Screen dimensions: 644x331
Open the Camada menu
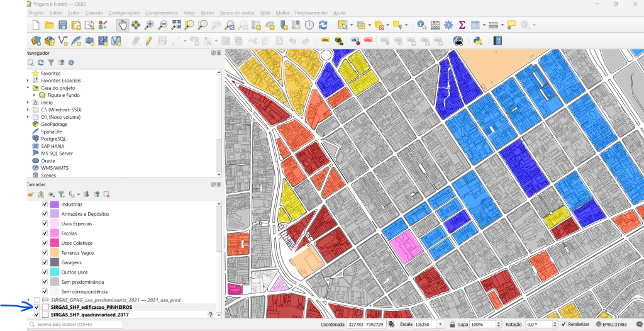[94, 13]
